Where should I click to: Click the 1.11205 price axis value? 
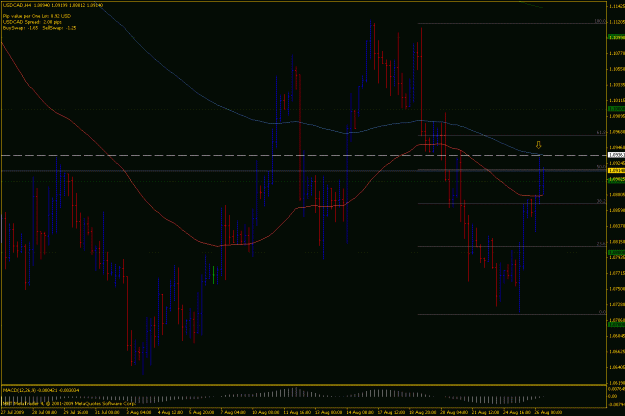coord(617,22)
